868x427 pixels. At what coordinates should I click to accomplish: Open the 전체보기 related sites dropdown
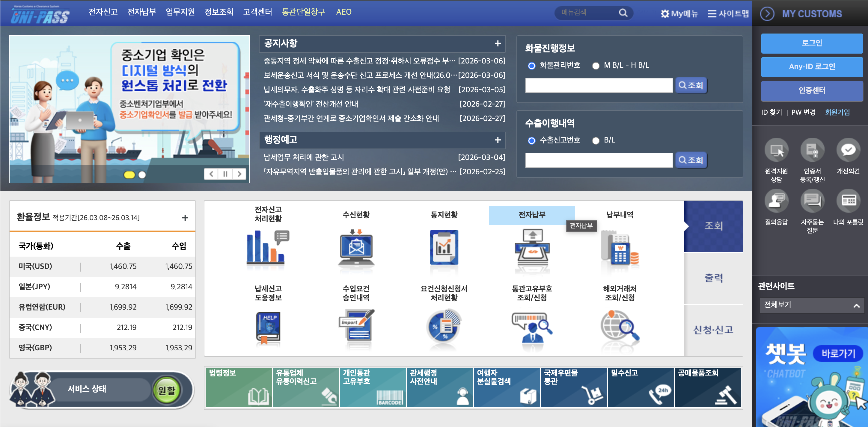(x=811, y=305)
